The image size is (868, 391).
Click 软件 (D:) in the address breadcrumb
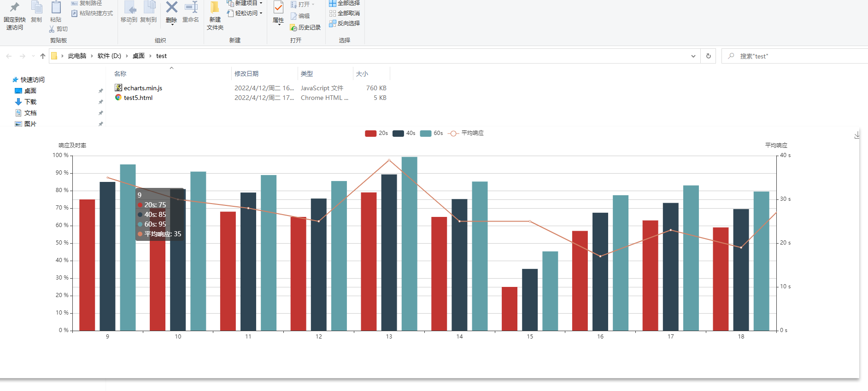tap(109, 56)
